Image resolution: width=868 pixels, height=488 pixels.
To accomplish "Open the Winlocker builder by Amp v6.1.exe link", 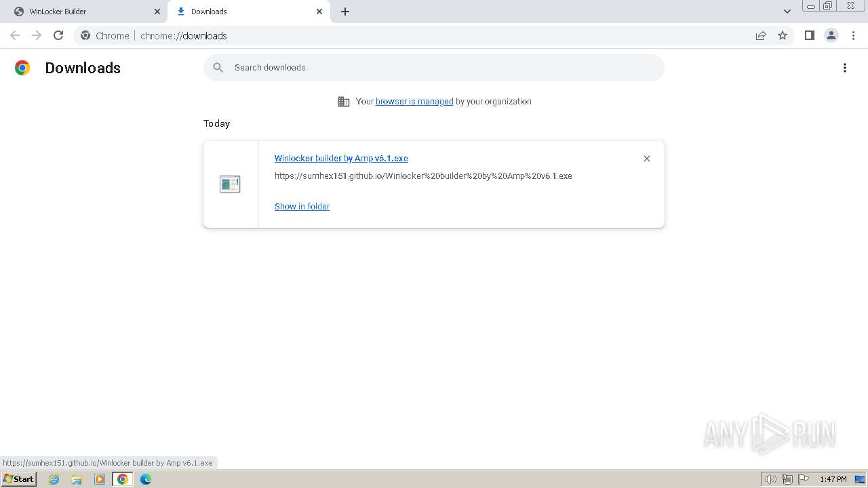I will (x=341, y=159).
